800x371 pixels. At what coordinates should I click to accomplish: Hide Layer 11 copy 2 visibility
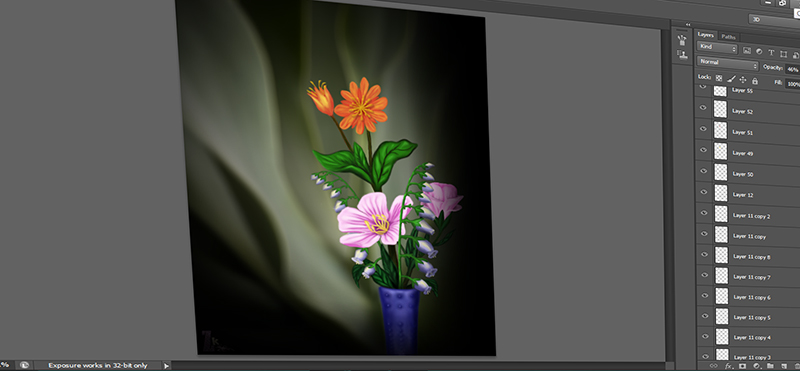[704, 213]
